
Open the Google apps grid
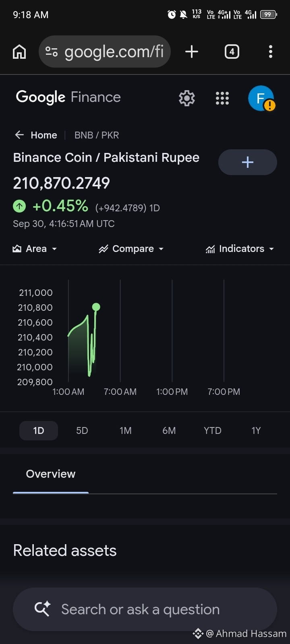coord(222,98)
